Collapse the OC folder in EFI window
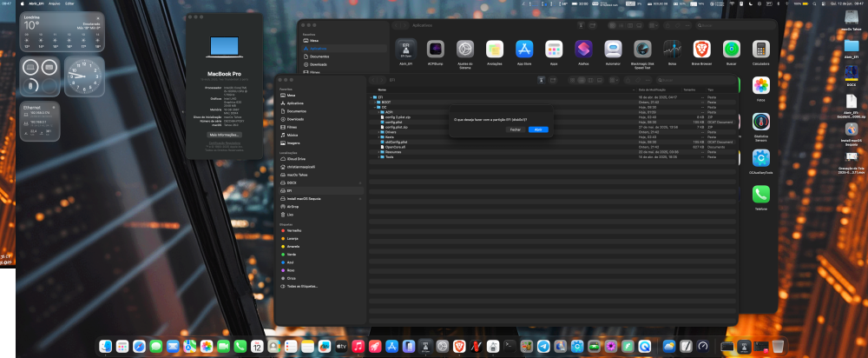This screenshot has height=358, width=868. (x=375, y=107)
